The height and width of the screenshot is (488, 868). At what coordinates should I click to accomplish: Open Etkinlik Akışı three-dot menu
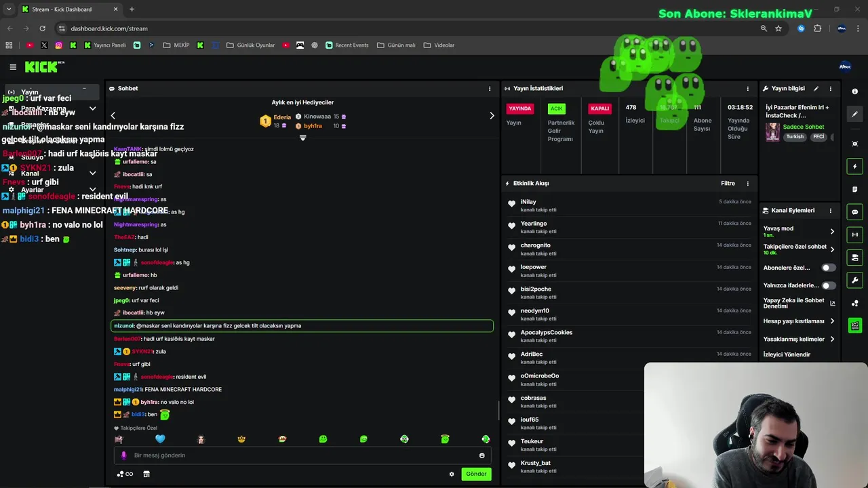pyautogui.click(x=748, y=183)
